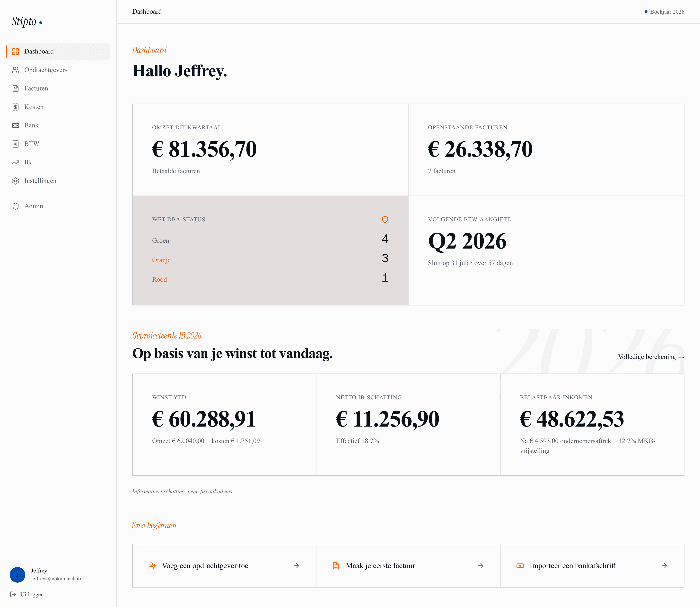The image size is (700, 607).
Task: Click the Oranje count number 3
Action: 385,259
